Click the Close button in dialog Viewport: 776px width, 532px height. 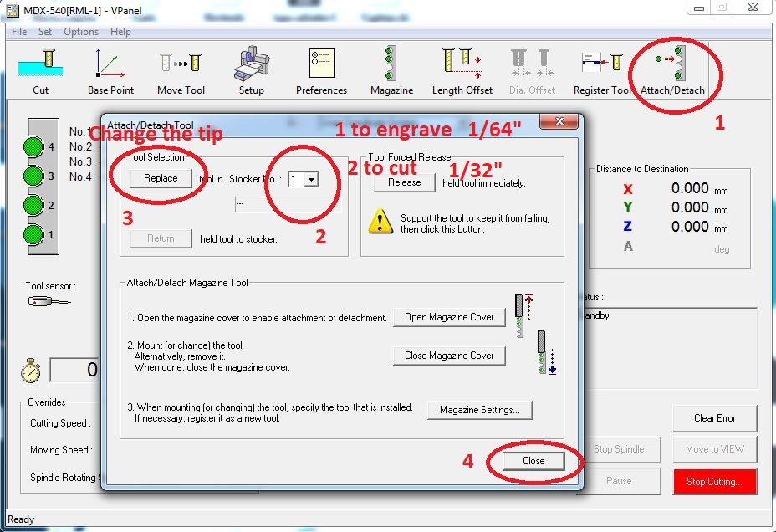point(533,461)
